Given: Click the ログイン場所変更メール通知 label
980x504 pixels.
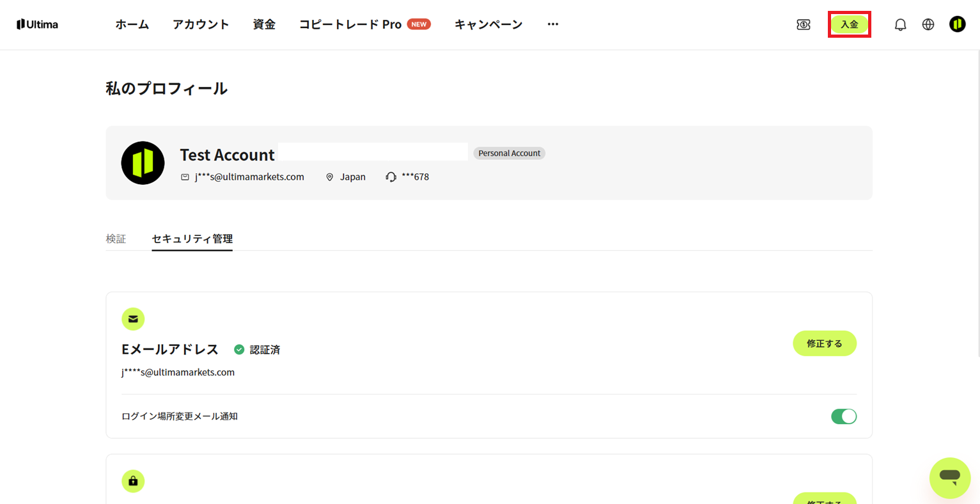Looking at the screenshot, I should coord(180,416).
